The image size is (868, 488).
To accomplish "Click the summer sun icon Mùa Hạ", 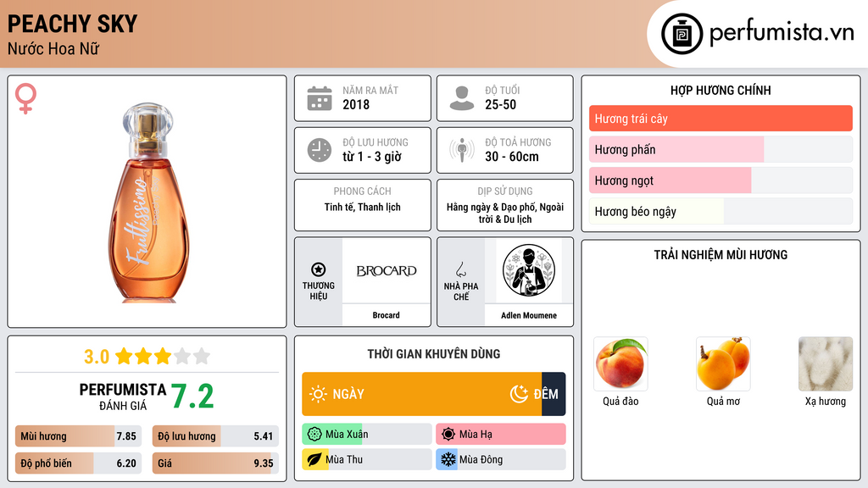I will click(448, 435).
